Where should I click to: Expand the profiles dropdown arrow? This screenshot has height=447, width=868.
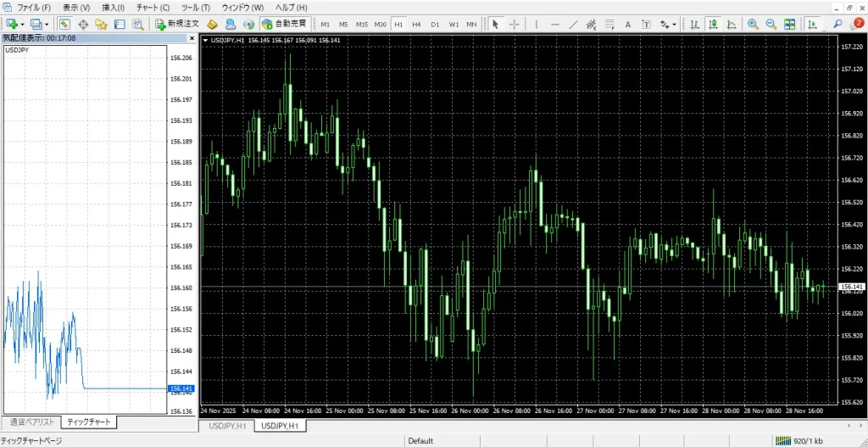(47, 24)
